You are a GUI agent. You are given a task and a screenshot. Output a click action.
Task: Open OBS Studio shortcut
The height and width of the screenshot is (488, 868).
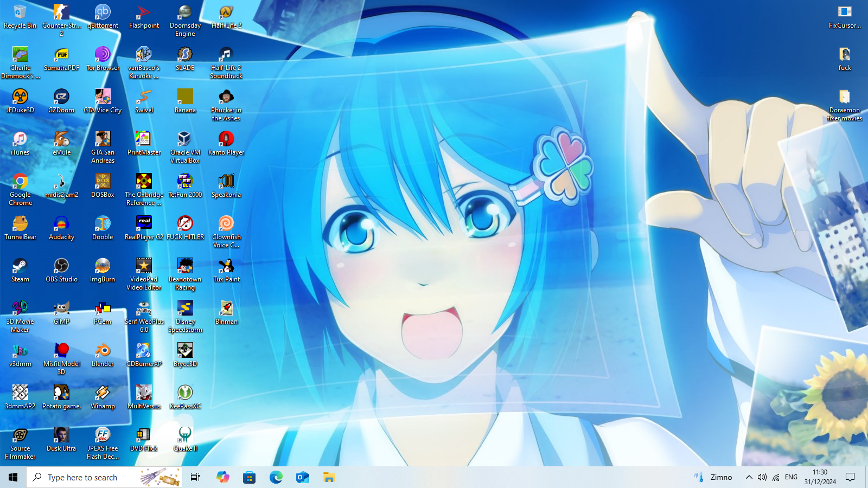tap(61, 271)
